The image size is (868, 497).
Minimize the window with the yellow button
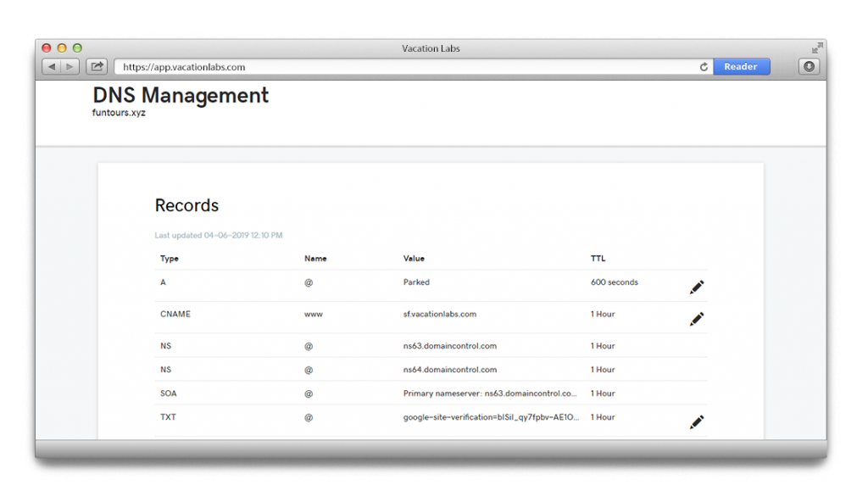click(62, 48)
